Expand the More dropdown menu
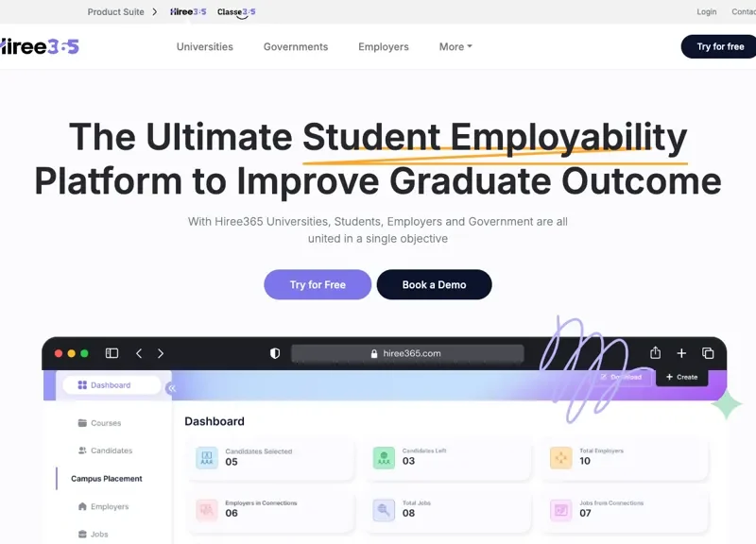The height and width of the screenshot is (544, 756). (x=455, y=46)
